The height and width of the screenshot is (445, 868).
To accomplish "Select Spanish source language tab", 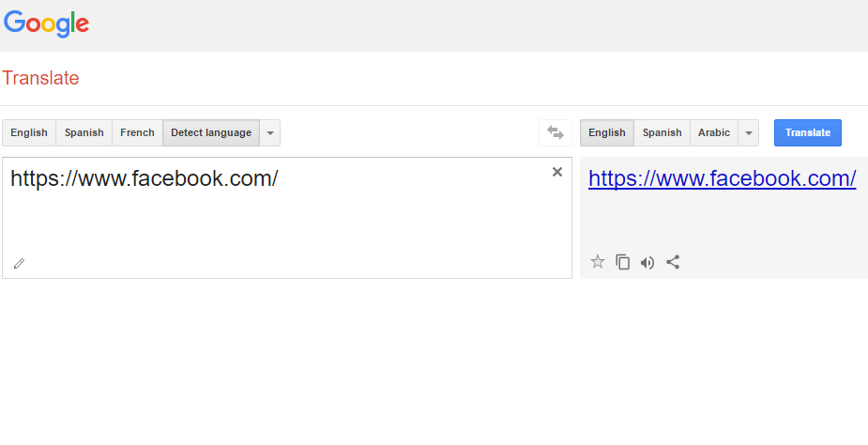I will 84,133.
